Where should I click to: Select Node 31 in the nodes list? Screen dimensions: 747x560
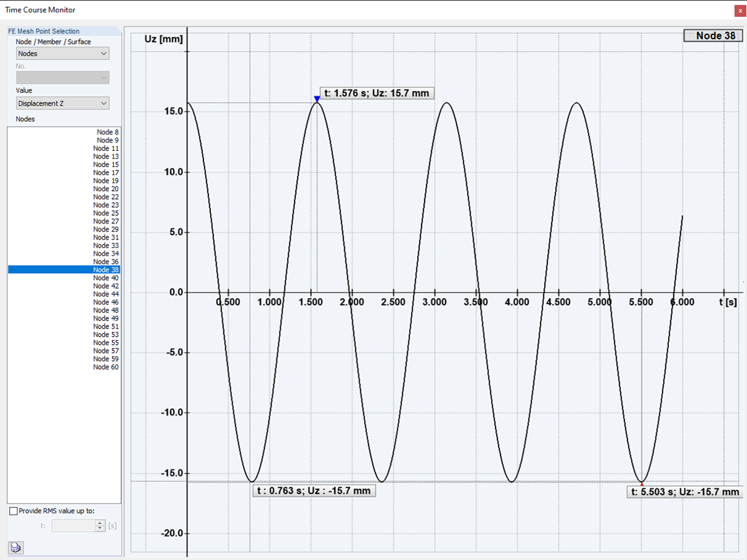(63, 237)
